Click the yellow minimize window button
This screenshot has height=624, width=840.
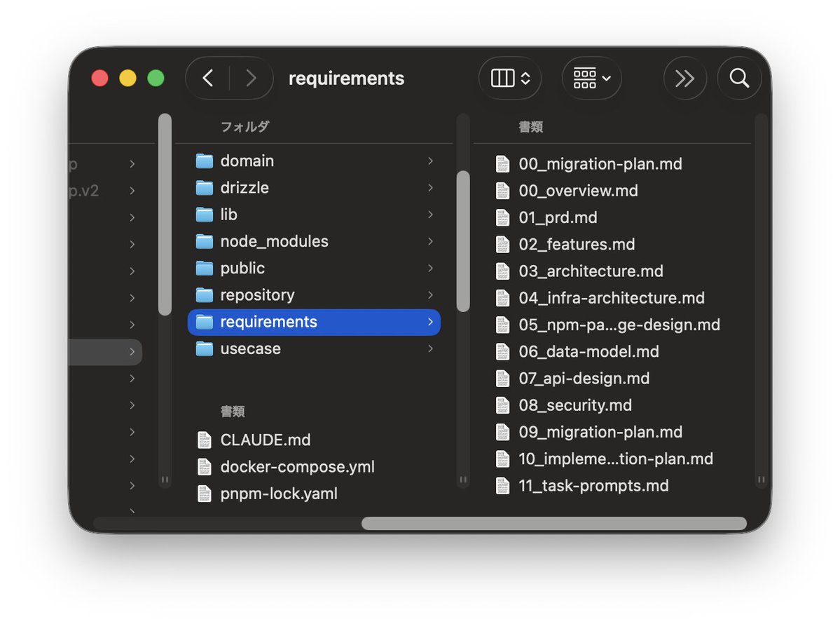point(128,79)
